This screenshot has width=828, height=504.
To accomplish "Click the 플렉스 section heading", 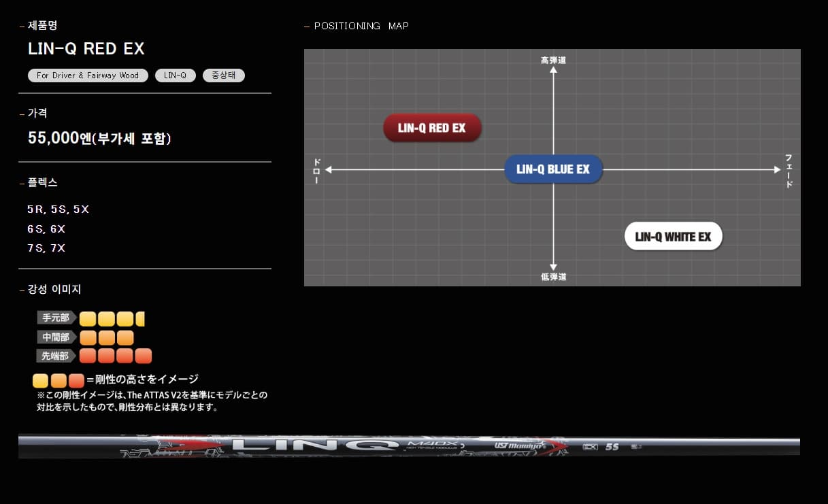I will coord(42,182).
